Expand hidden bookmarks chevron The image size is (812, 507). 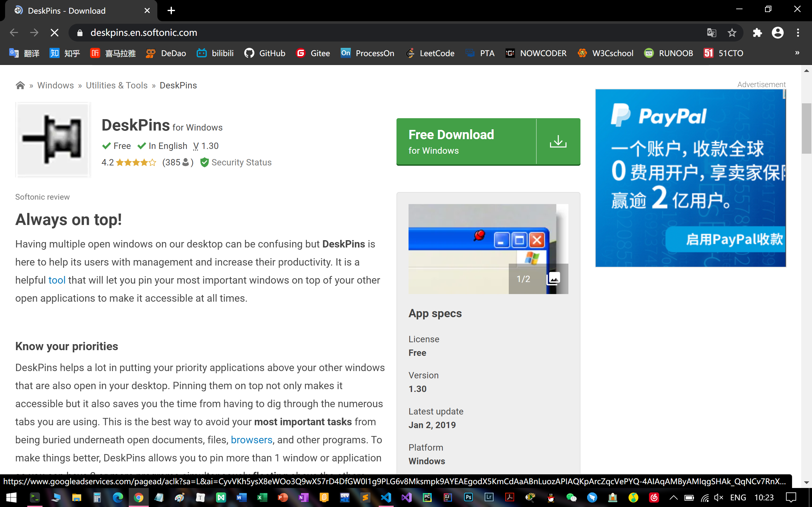tap(797, 53)
